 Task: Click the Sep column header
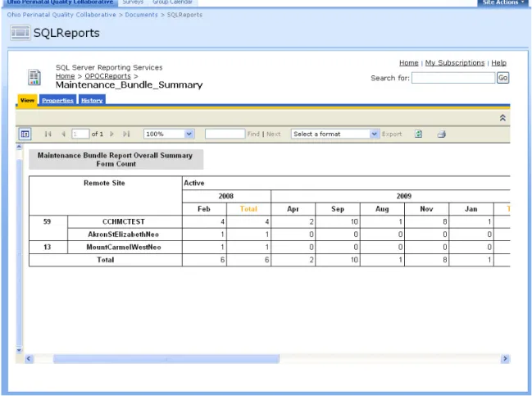[x=338, y=209]
